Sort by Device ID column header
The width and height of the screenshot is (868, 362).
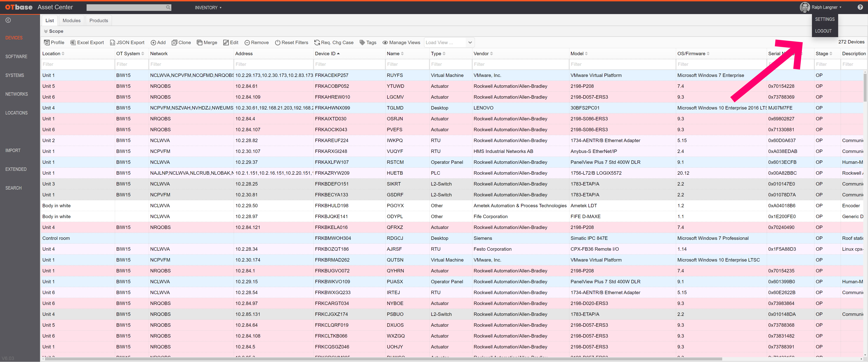(x=327, y=54)
